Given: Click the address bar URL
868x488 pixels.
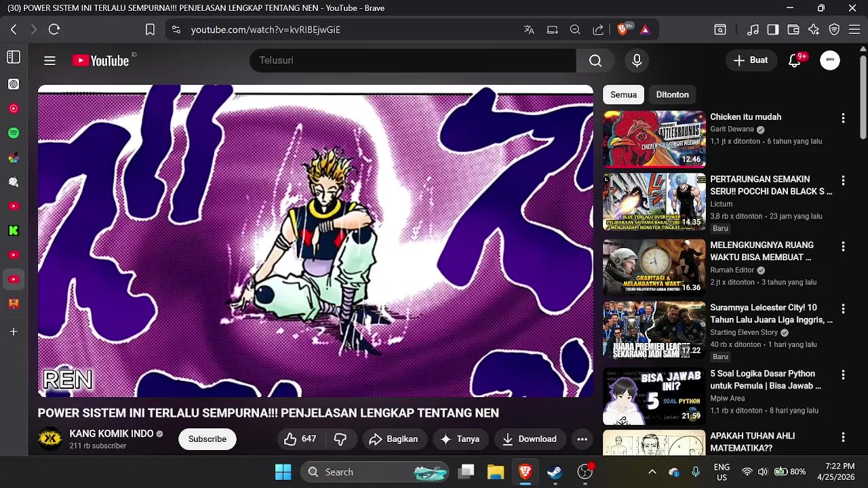Looking at the screenshot, I should (265, 30).
